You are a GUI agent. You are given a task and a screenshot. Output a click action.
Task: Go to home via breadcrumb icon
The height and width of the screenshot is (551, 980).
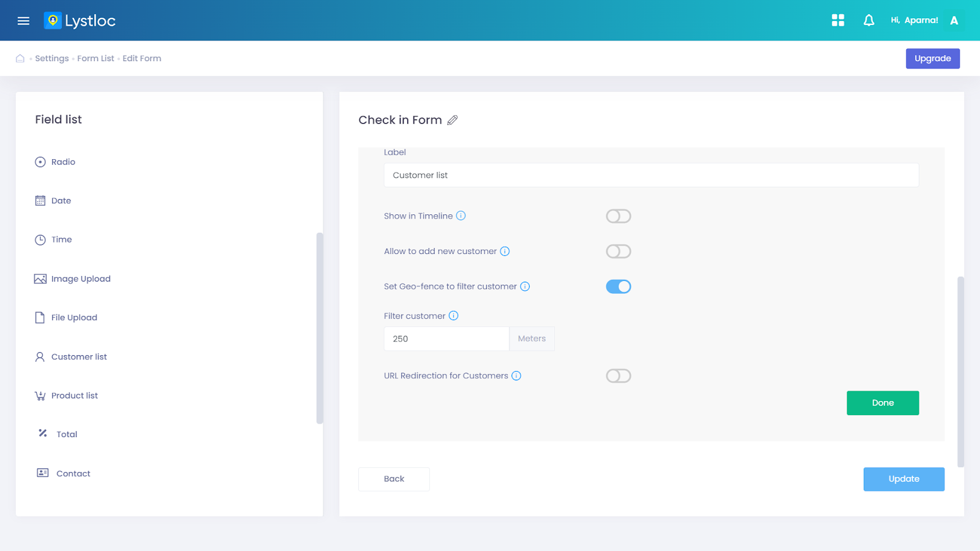click(x=20, y=58)
